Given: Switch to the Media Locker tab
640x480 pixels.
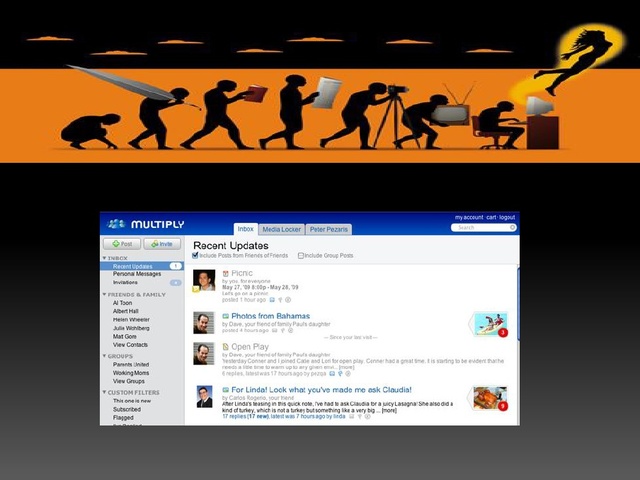Looking at the screenshot, I should pyautogui.click(x=282, y=229).
